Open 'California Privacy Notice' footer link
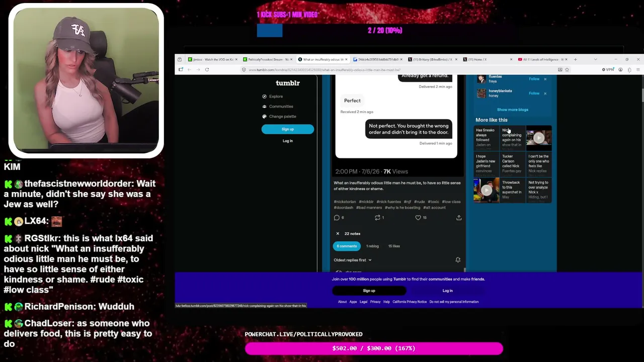 coord(410,302)
